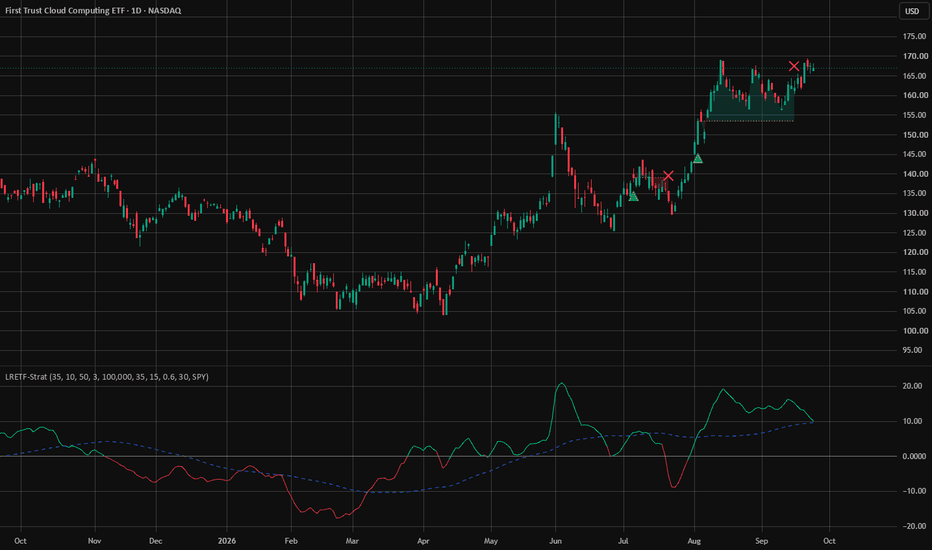Screen dimensions: 932x550
Task: Click the Apr label on time axis
Action: pos(423,541)
